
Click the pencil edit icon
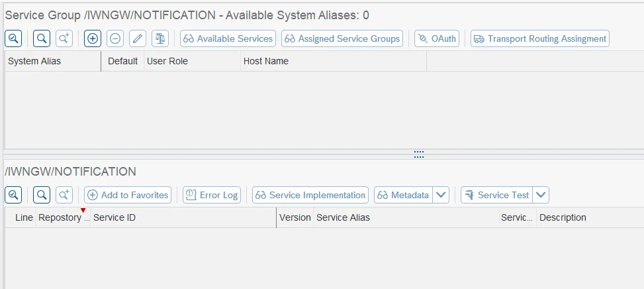[x=138, y=38]
